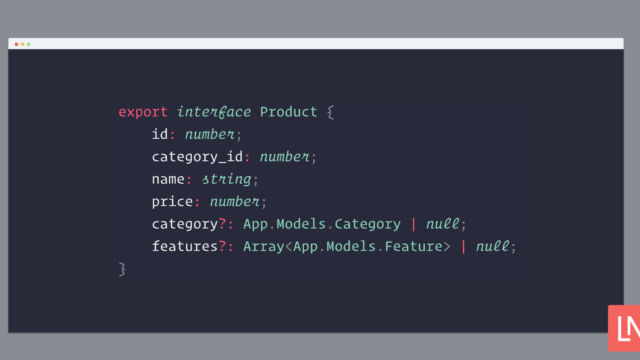
Task: Click the green maximize dot in title bar
Action: (29, 44)
